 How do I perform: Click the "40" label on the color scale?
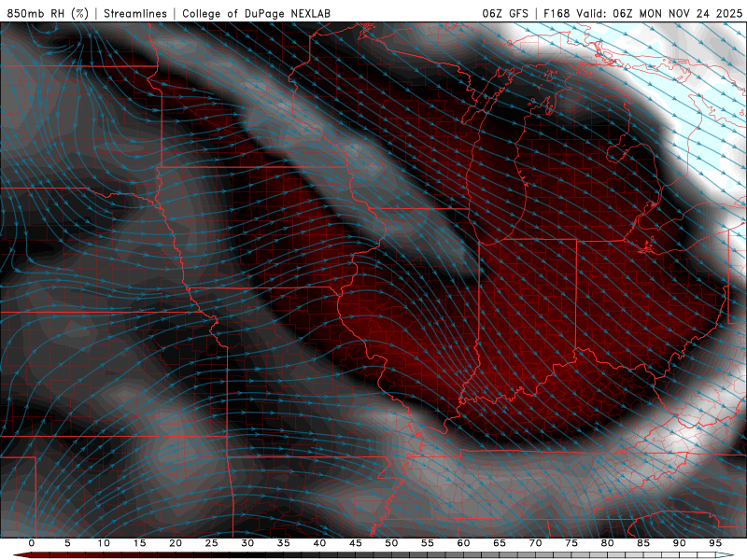pos(319,543)
